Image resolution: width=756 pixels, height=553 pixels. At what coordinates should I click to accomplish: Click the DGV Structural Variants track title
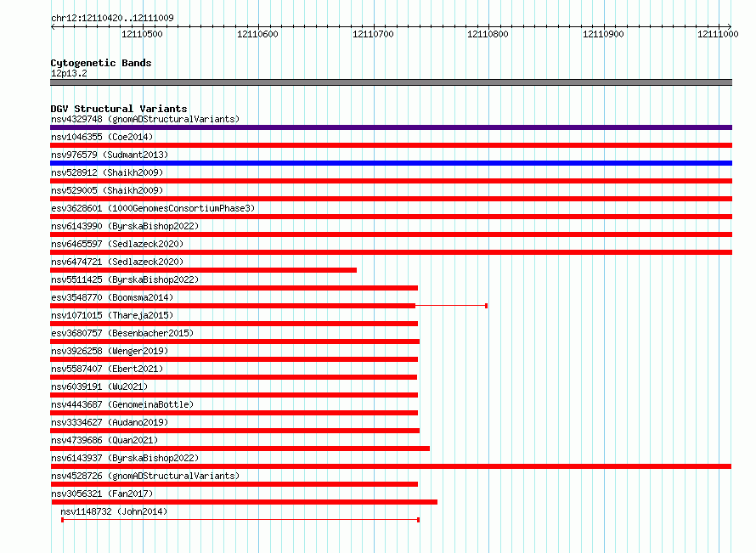pos(119,109)
